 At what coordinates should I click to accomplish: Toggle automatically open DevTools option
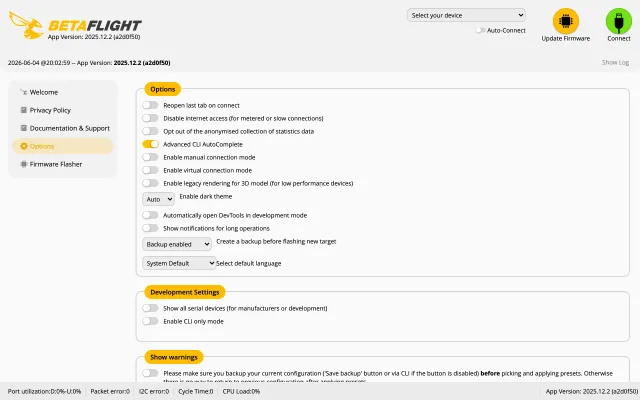point(150,215)
